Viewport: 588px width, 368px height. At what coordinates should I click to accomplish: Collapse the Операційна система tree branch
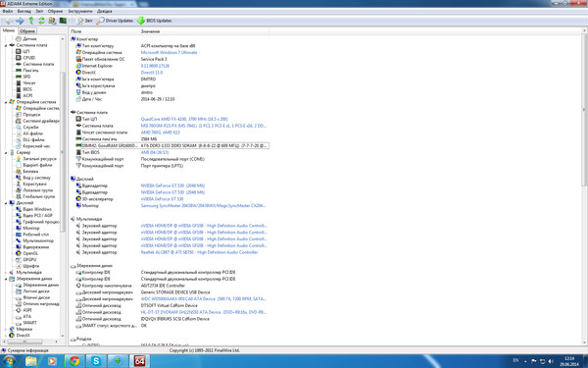(6, 102)
